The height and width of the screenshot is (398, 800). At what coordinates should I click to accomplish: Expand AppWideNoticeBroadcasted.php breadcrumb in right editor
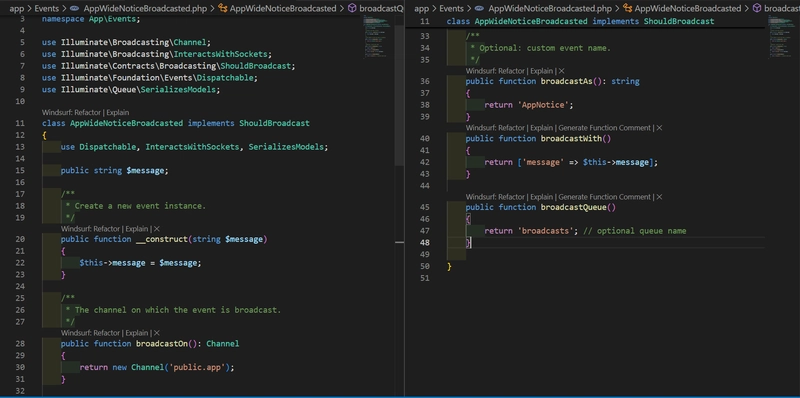(549, 8)
